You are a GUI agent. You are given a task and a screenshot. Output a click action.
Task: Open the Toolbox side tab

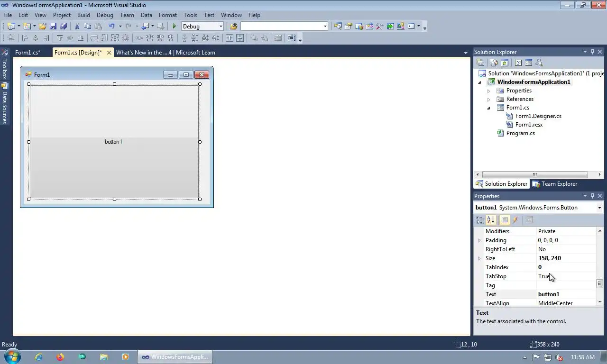(4, 63)
